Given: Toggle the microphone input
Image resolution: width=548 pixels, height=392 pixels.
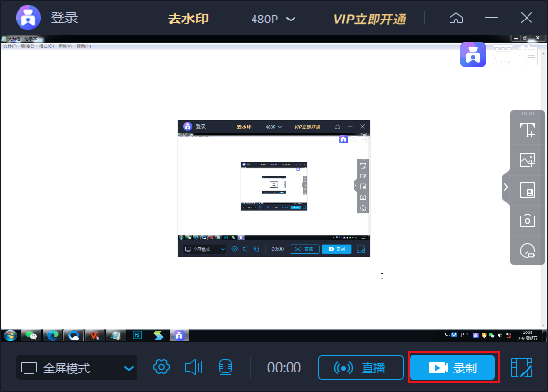Looking at the screenshot, I should coord(225,368).
